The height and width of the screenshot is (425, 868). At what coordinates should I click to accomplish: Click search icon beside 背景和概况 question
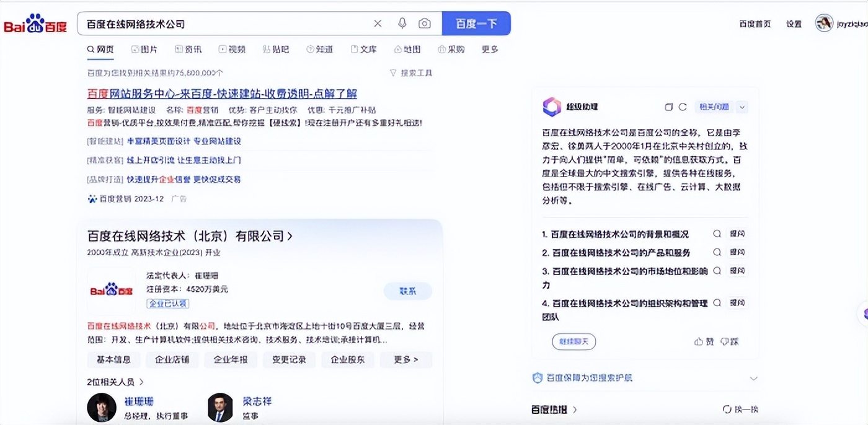click(x=717, y=234)
